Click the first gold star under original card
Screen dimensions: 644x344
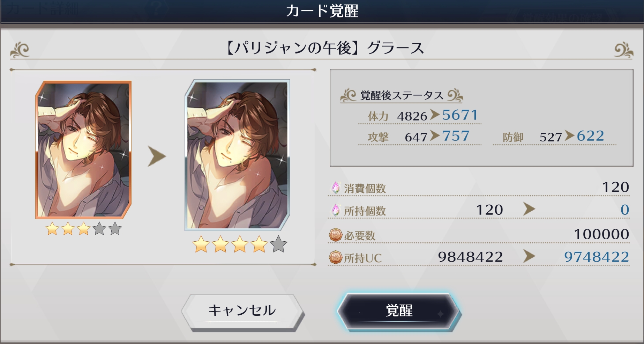(x=52, y=229)
